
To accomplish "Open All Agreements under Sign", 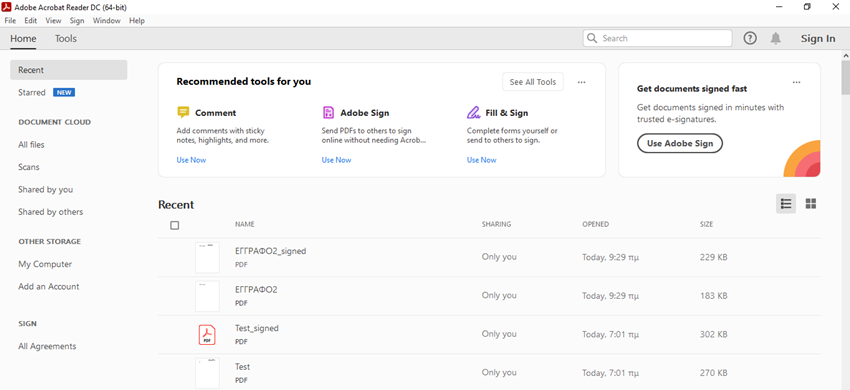I will 47,346.
